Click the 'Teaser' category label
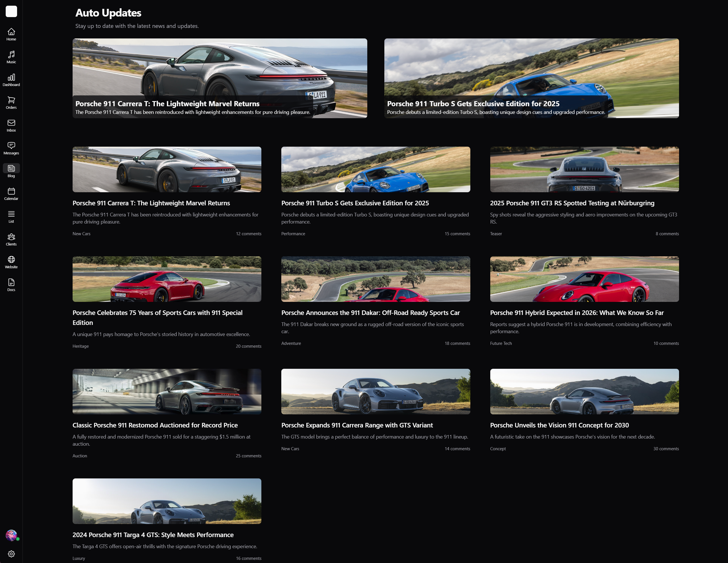The image size is (728, 563). (496, 234)
